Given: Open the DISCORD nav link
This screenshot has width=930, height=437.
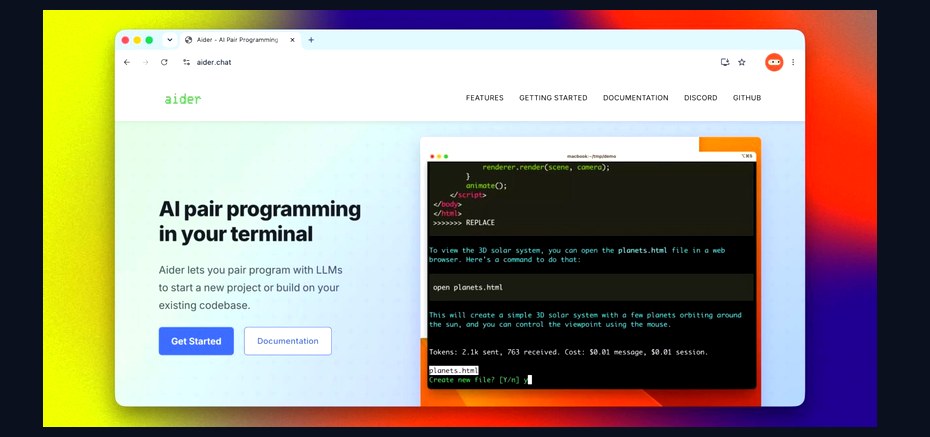Looking at the screenshot, I should point(700,98).
